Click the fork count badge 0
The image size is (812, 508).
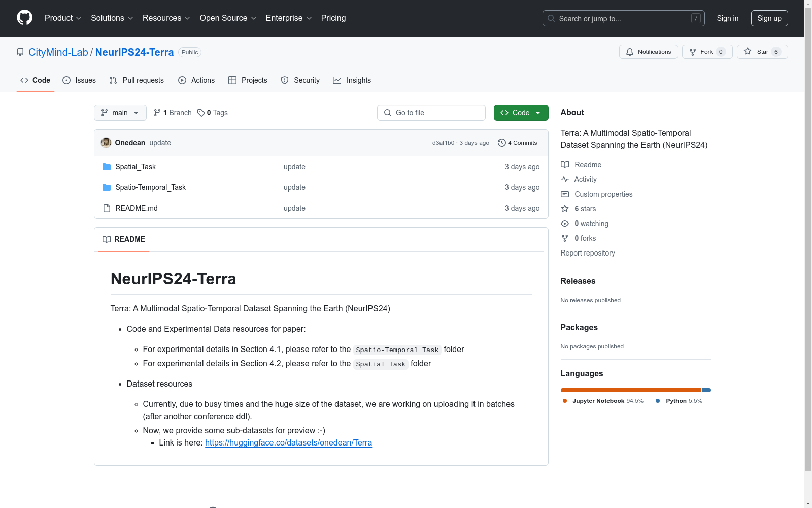pos(721,52)
